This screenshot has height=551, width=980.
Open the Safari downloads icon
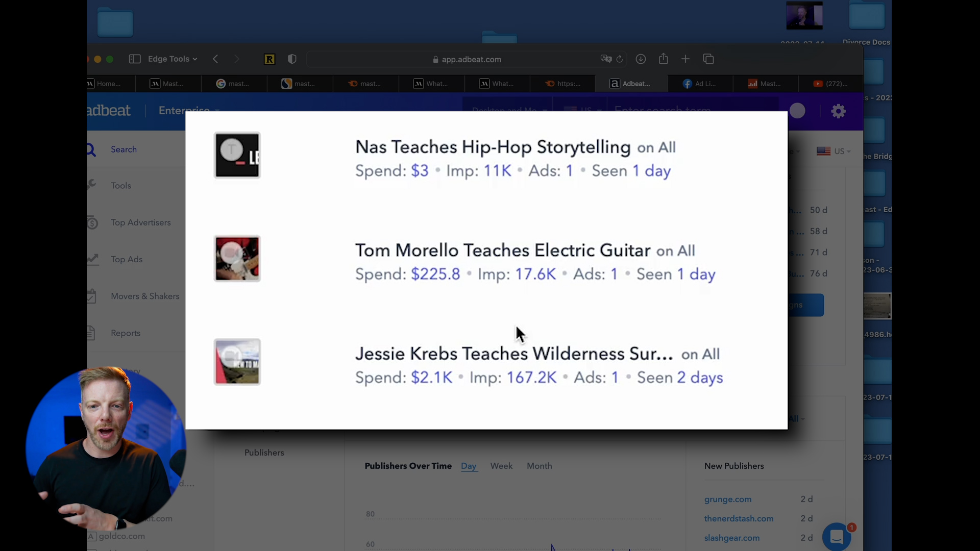(641, 59)
